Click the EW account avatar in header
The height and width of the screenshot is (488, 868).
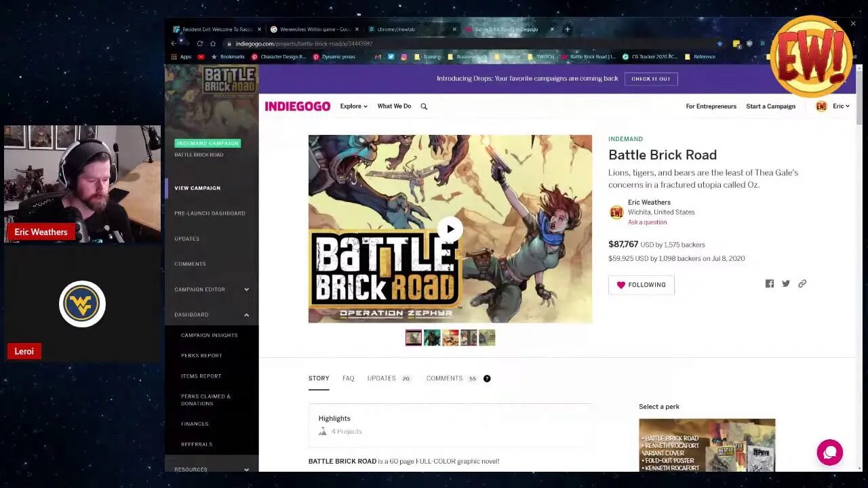click(x=821, y=106)
